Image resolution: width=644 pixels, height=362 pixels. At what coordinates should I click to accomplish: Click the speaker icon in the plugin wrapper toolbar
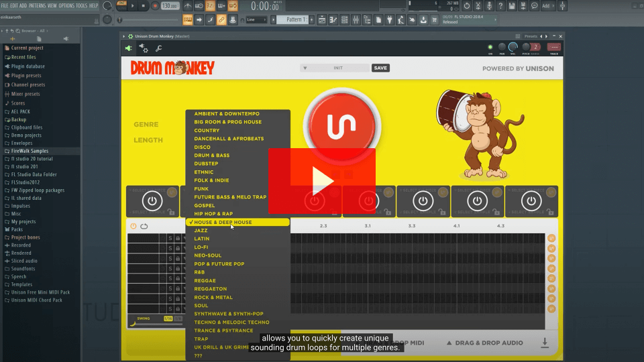click(x=129, y=48)
